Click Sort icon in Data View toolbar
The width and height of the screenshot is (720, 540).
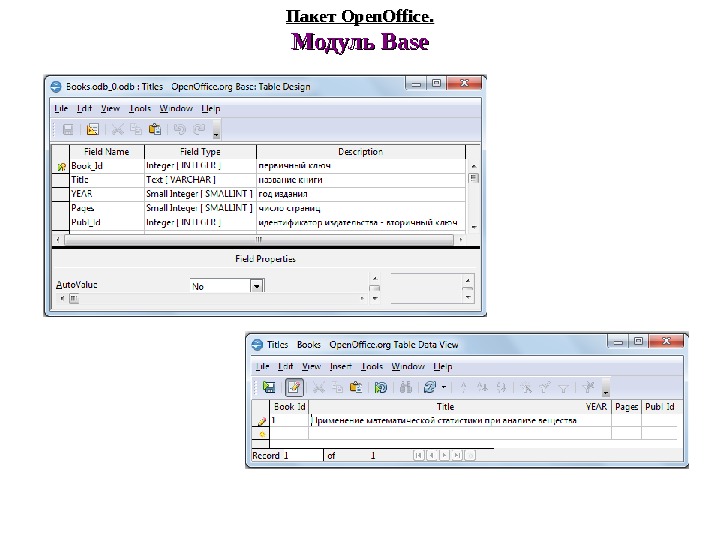[463, 387]
